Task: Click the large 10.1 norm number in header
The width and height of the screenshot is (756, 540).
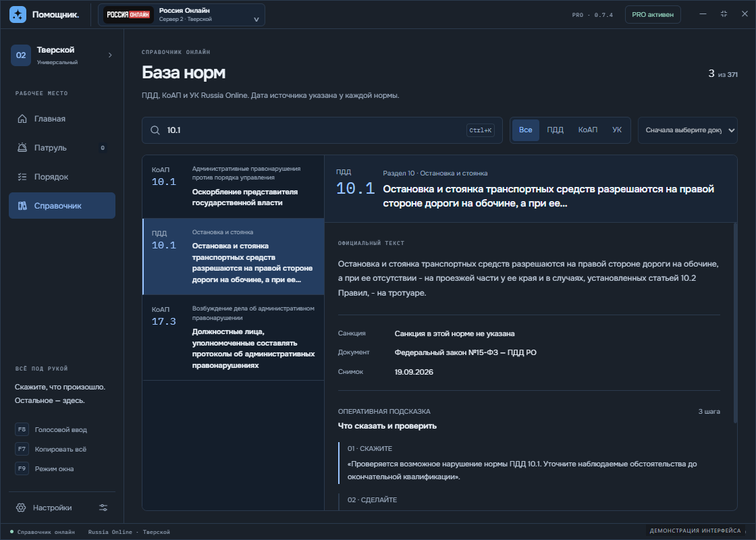Action: tap(355, 188)
